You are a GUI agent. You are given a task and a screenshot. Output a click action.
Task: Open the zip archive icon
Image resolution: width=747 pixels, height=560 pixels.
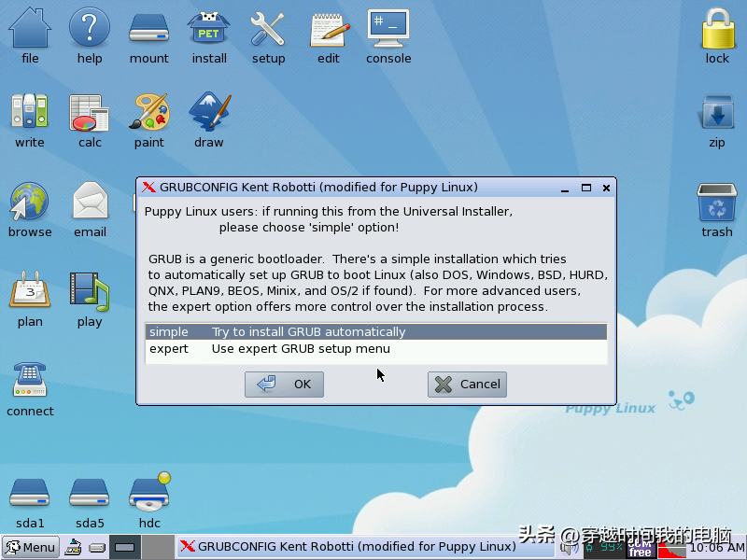pos(717,111)
